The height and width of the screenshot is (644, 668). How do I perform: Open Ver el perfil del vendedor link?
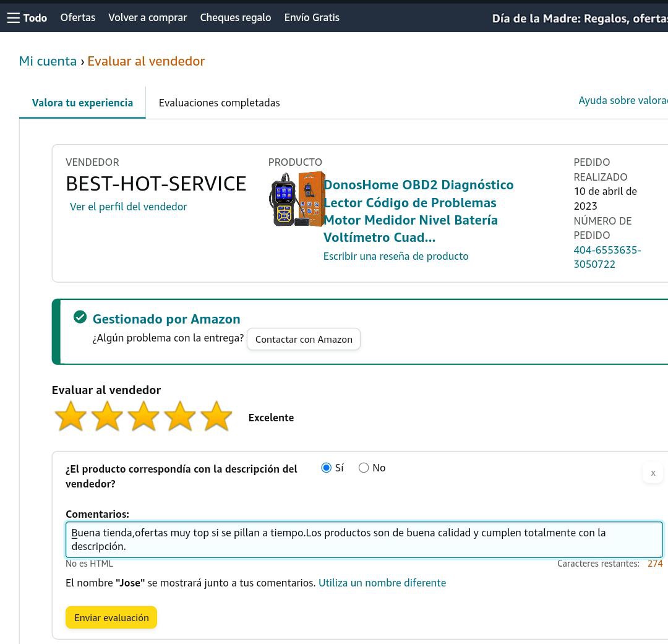[x=128, y=207]
